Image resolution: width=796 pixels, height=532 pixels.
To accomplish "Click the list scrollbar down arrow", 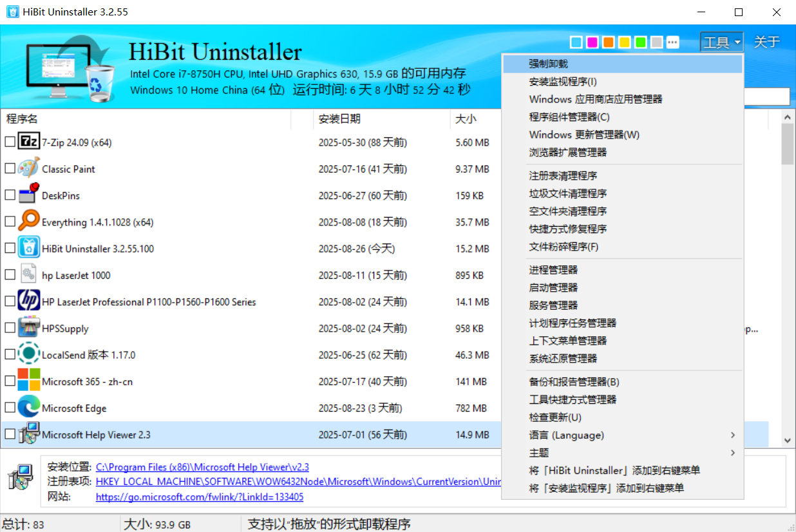I will 788,441.
